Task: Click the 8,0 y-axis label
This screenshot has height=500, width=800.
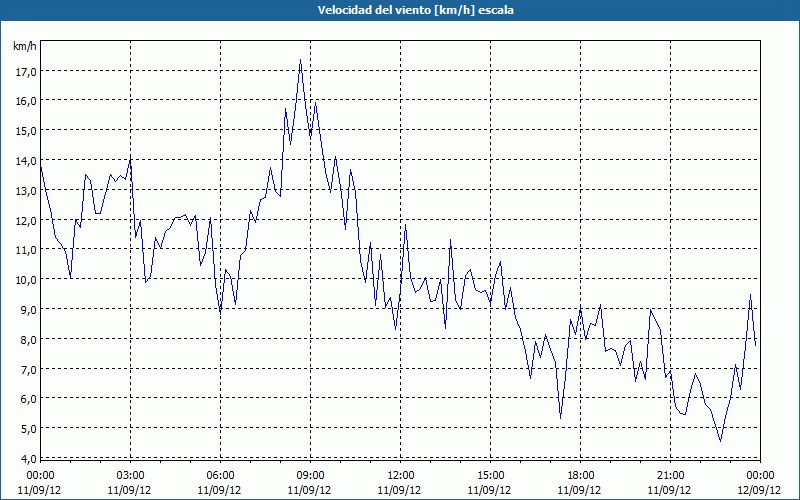Action: pyautogui.click(x=28, y=339)
